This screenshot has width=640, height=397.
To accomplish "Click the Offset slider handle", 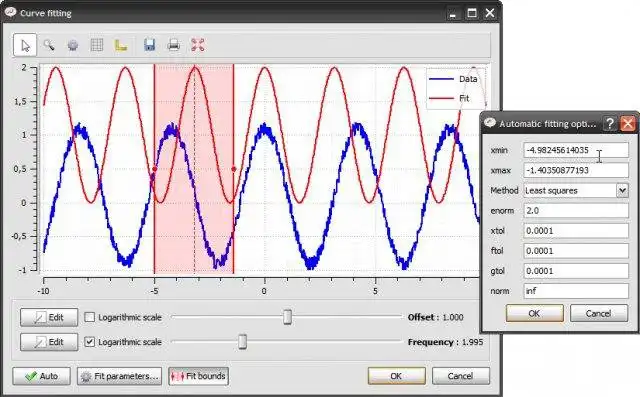I will pos(287,317).
